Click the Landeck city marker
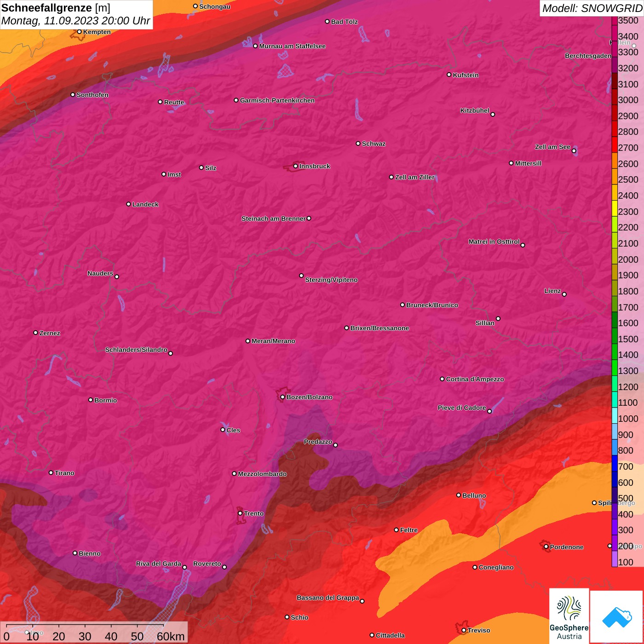The width and height of the screenshot is (644, 644). click(x=128, y=204)
